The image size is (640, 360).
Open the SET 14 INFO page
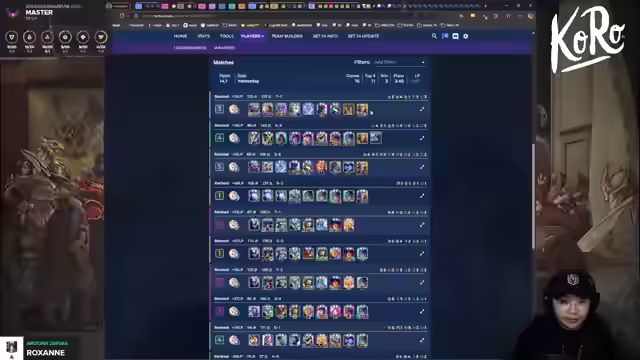coord(325,36)
